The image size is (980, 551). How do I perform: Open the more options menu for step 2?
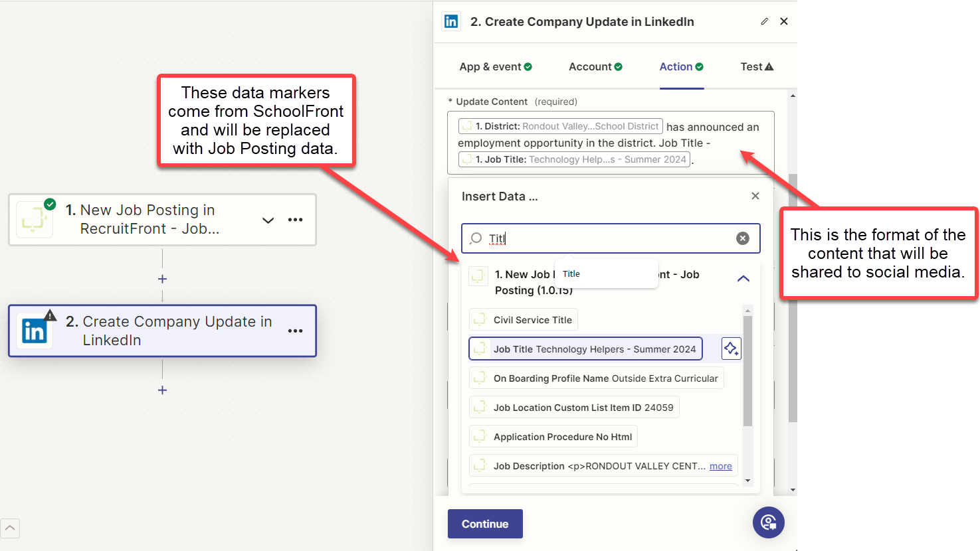click(x=296, y=331)
